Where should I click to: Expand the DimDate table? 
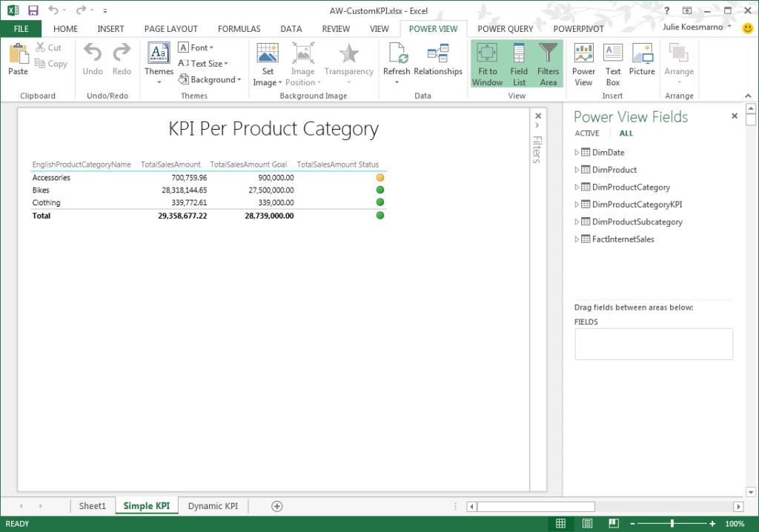click(x=577, y=153)
